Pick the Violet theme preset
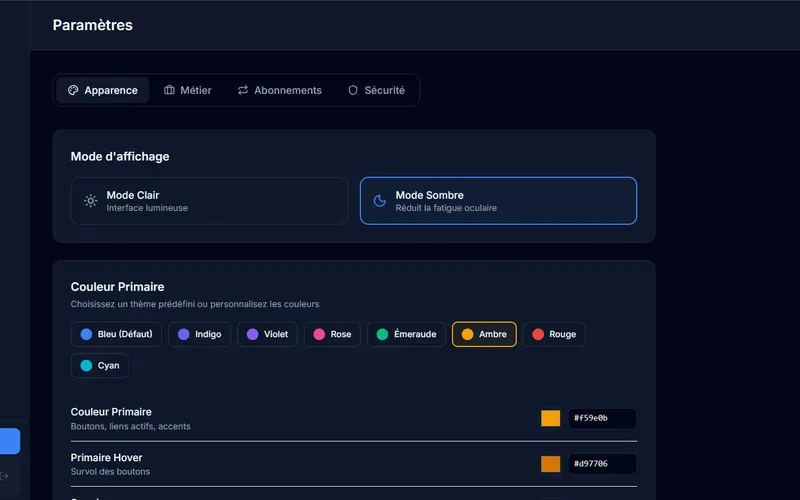The image size is (800, 500). [267, 334]
